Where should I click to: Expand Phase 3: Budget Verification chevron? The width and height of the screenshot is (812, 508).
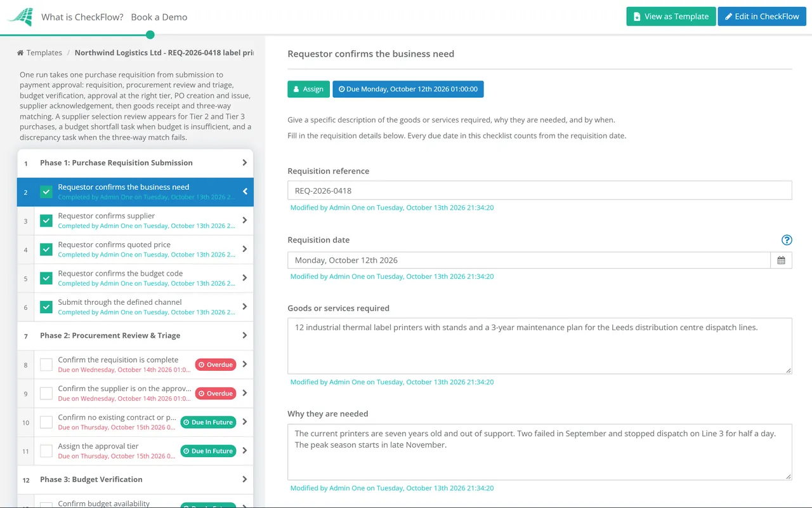[x=245, y=479]
